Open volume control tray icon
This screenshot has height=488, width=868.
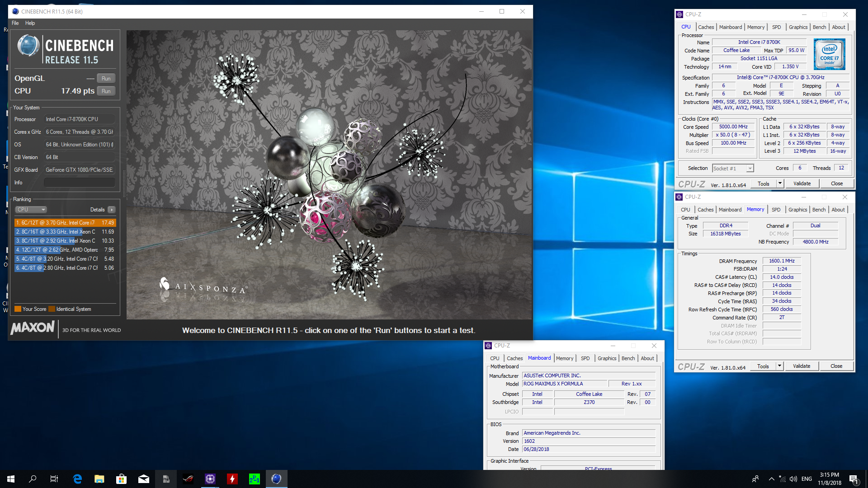point(793,479)
